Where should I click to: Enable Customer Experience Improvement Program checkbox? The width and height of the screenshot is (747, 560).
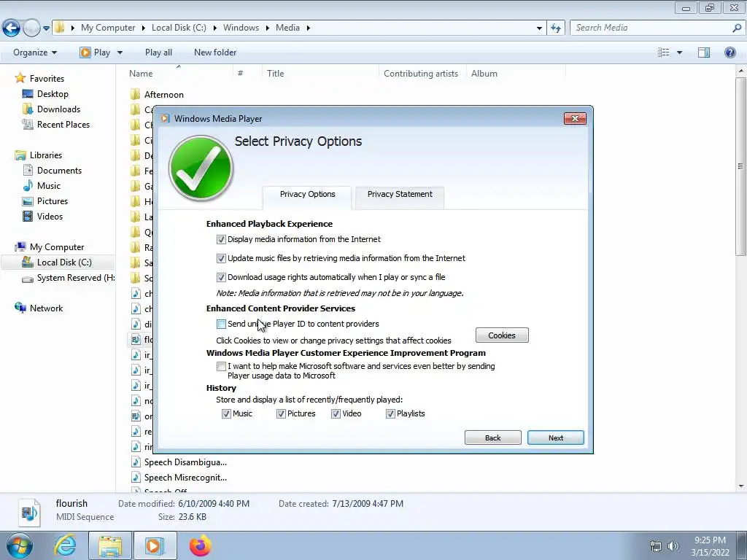(221, 366)
